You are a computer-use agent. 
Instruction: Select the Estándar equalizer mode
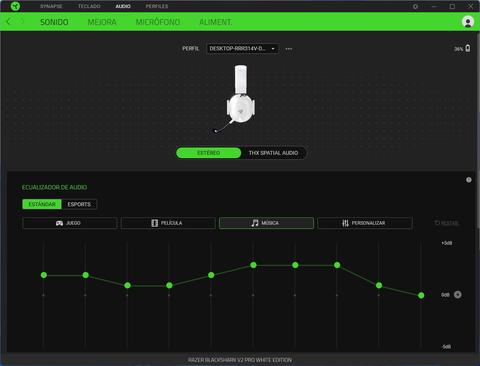[x=42, y=204]
